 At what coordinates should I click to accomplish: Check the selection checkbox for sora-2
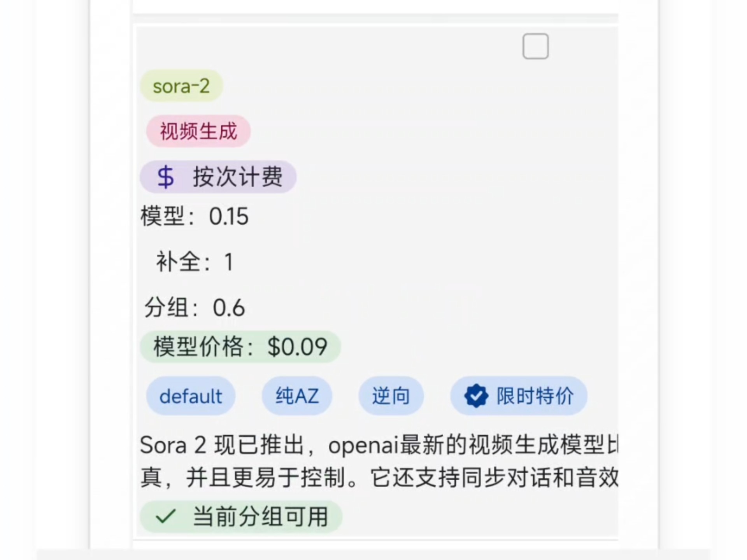tap(536, 46)
